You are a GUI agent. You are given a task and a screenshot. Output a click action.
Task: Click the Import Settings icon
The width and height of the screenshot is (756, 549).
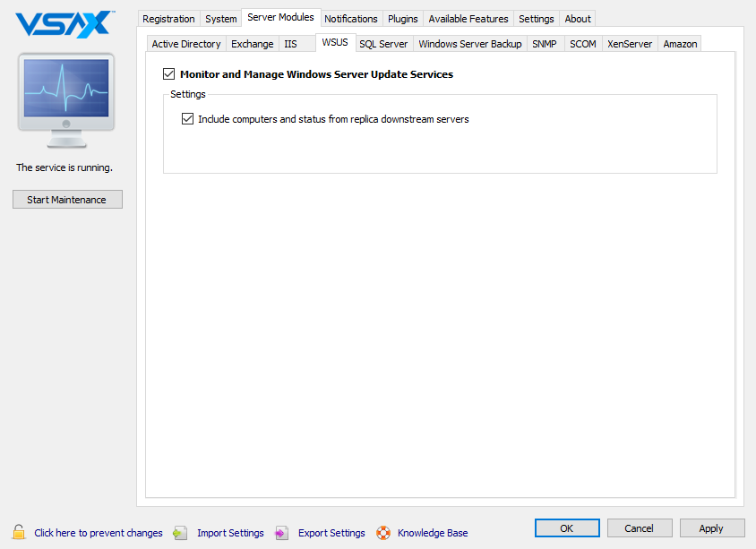click(x=180, y=533)
